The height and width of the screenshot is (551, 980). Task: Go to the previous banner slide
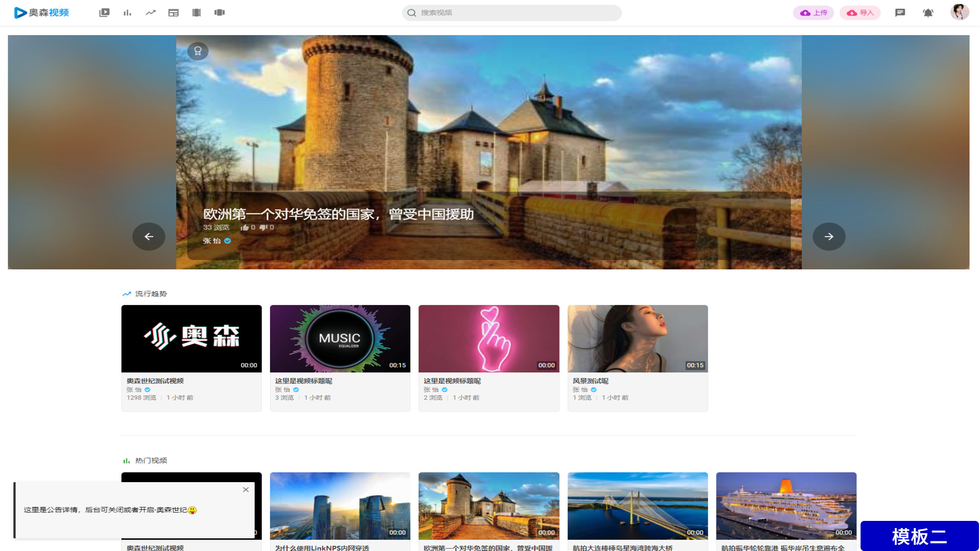click(149, 237)
